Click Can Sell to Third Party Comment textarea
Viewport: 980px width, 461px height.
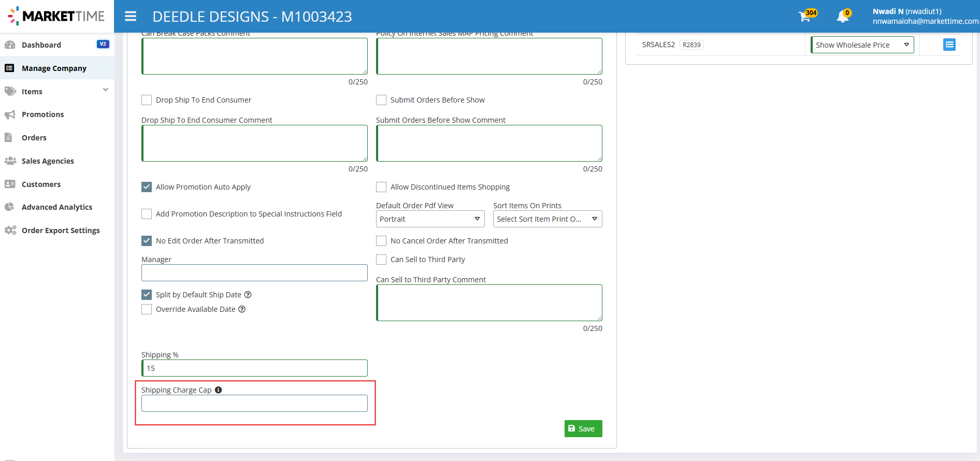point(489,303)
